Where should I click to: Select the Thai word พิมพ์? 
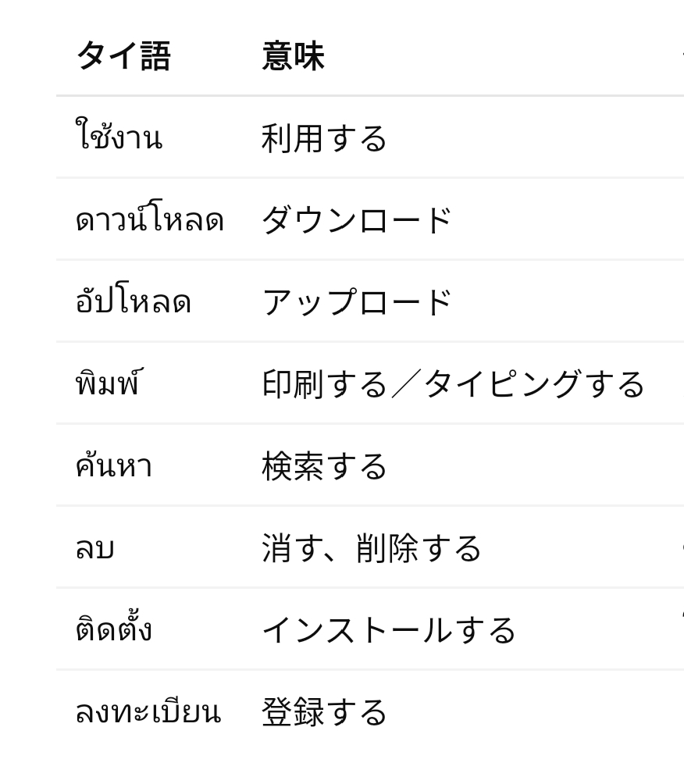coord(109,381)
